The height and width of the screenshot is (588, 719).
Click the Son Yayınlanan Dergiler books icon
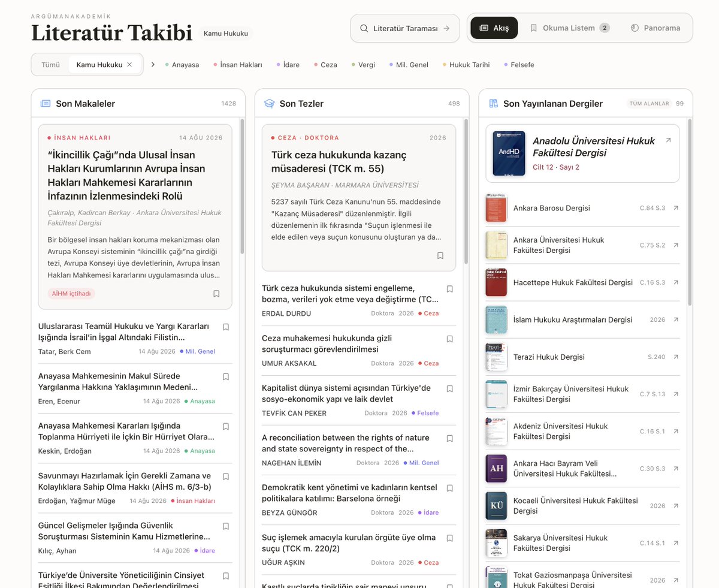(x=493, y=103)
